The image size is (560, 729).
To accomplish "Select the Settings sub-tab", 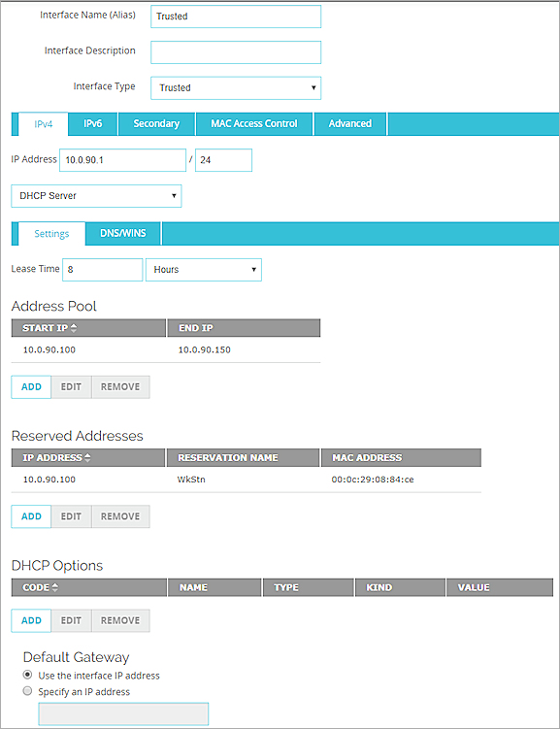I will coord(51,234).
